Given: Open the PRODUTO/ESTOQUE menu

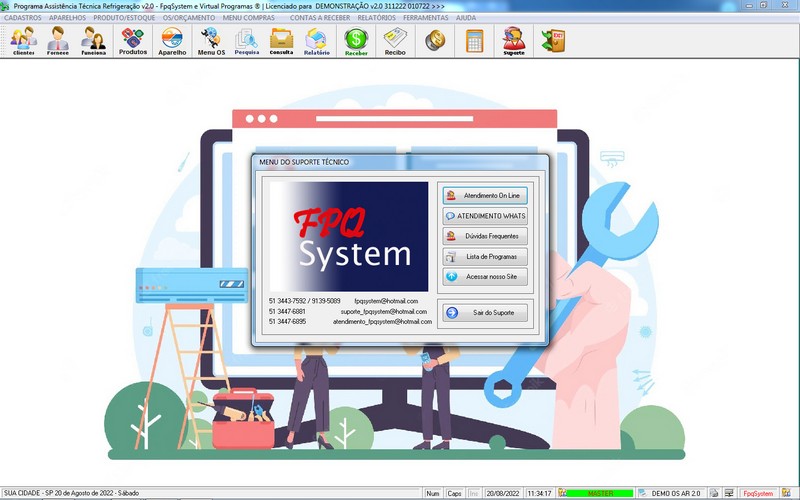Looking at the screenshot, I should (124, 17).
